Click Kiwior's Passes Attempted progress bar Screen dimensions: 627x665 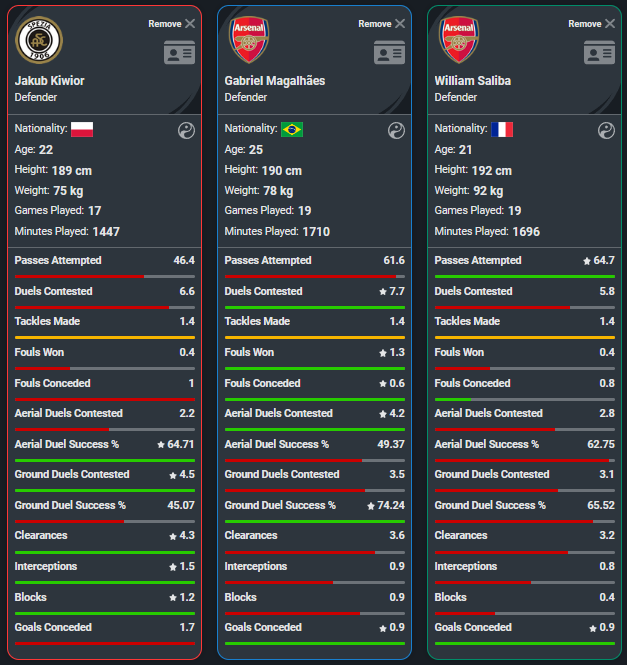pos(105,277)
